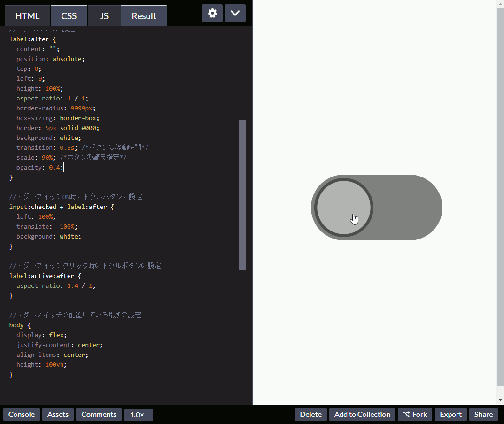
Task: Open the editor layout chevron menu
Action: [x=235, y=13]
